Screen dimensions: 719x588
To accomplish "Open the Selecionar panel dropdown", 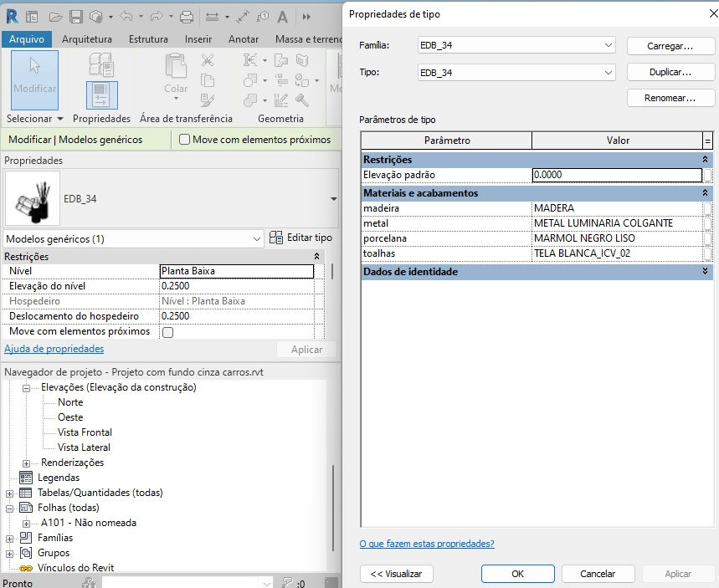I will click(60, 119).
